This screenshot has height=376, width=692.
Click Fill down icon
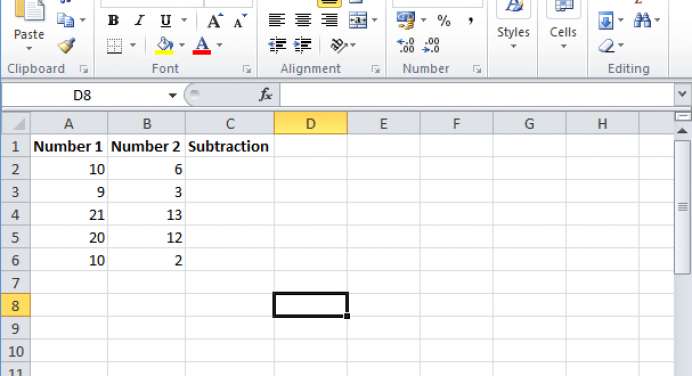click(x=606, y=20)
